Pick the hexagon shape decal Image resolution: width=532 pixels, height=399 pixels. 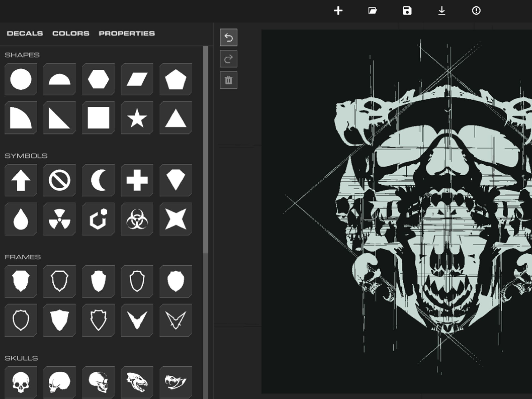coord(98,79)
